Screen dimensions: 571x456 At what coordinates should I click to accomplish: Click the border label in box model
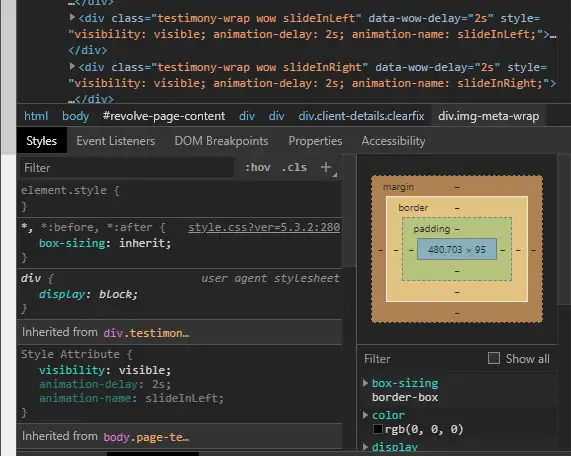413,208
